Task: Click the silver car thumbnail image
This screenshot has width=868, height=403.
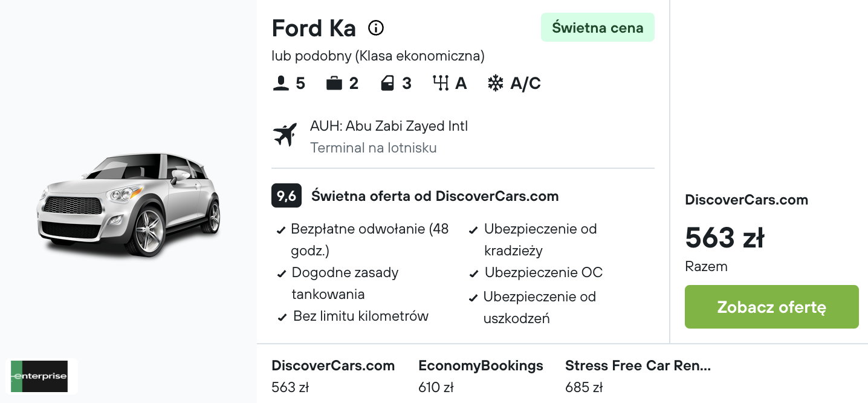Action: coord(128,206)
